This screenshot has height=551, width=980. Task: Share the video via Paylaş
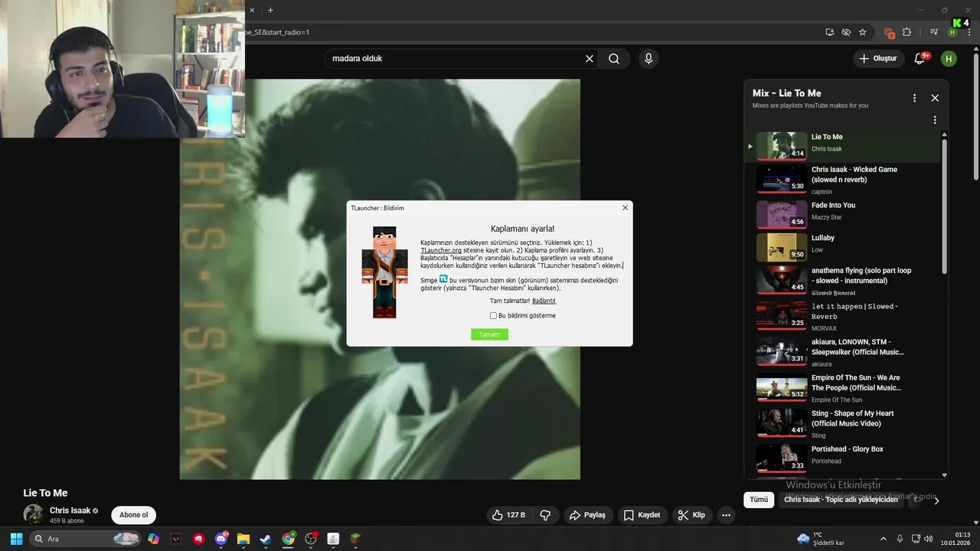point(587,515)
